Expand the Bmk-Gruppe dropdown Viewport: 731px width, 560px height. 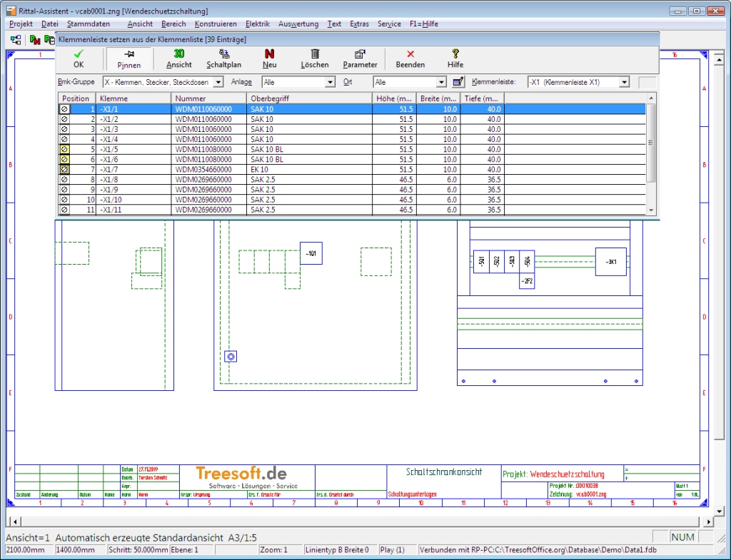click(218, 83)
